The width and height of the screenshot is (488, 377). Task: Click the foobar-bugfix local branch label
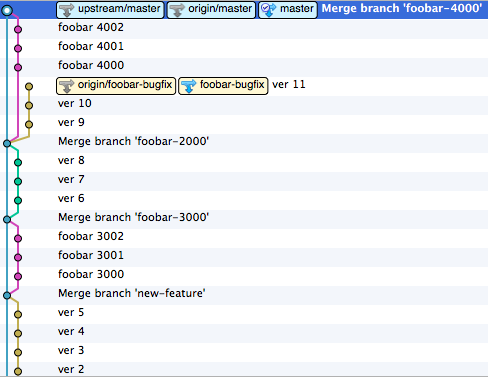tap(223, 86)
